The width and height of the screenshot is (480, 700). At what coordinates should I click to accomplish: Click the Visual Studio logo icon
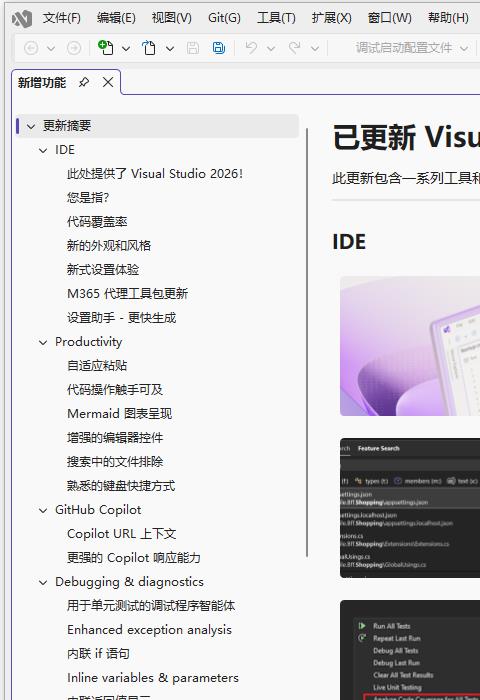21,19
